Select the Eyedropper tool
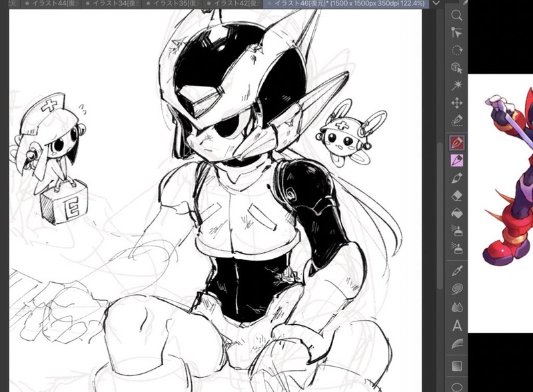 [457, 271]
